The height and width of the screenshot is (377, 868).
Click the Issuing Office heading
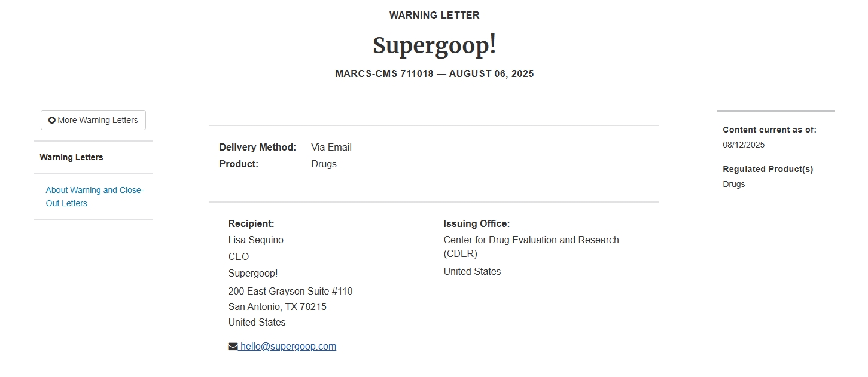point(477,224)
